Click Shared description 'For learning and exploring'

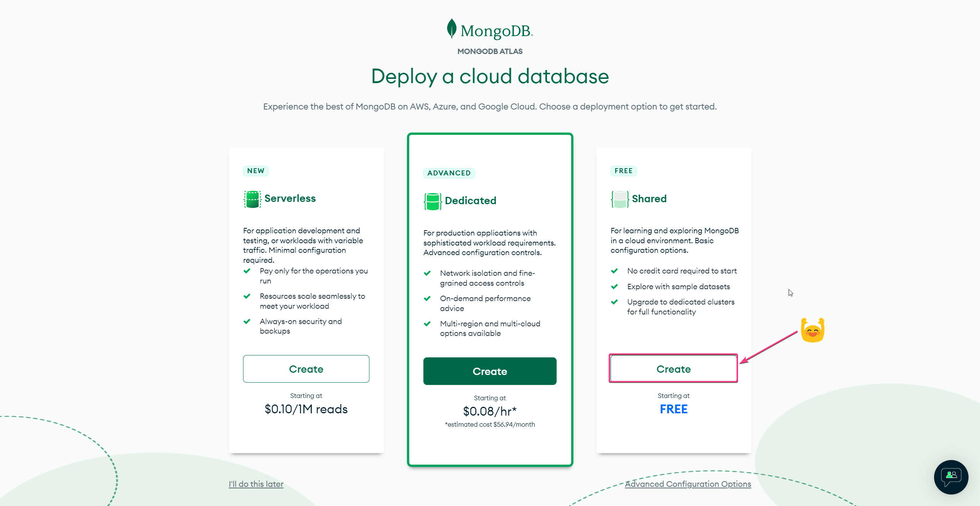pyautogui.click(x=675, y=241)
